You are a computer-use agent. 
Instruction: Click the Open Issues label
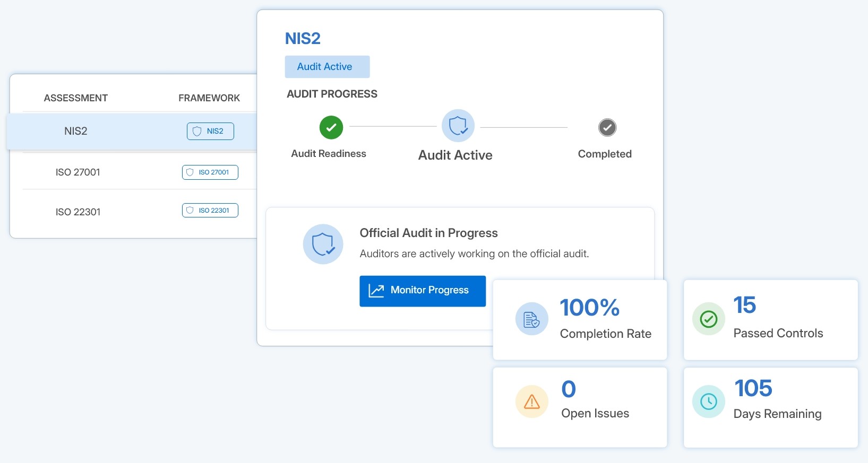(x=595, y=414)
